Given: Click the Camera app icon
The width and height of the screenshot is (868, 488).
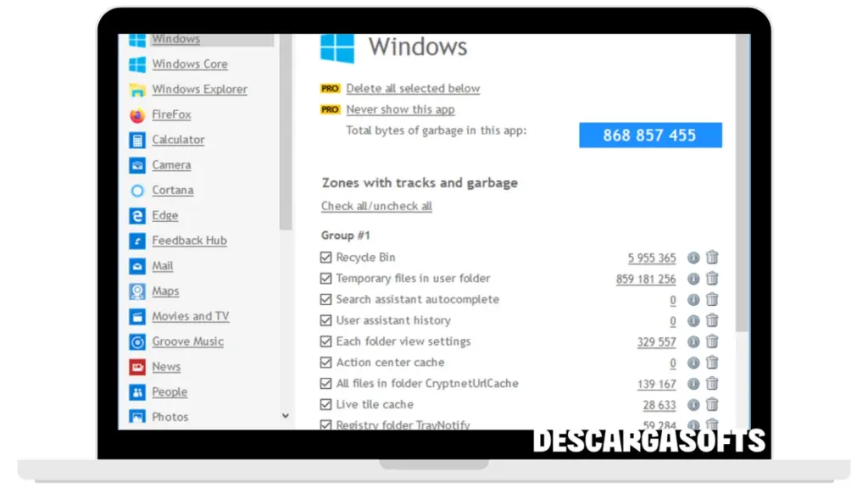Looking at the screenshot, I should [137, 165].
